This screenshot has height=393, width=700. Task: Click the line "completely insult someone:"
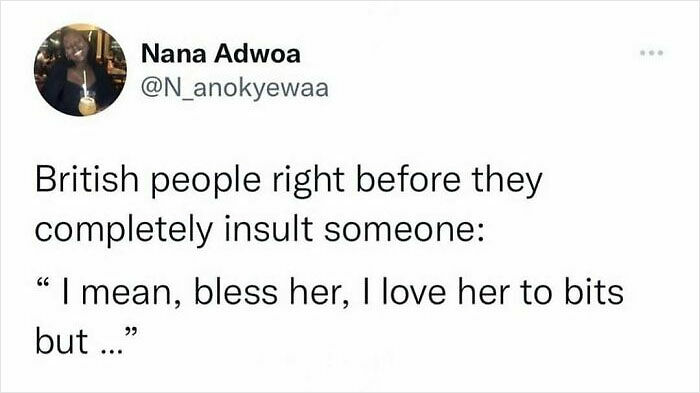[x=260, y=230]
